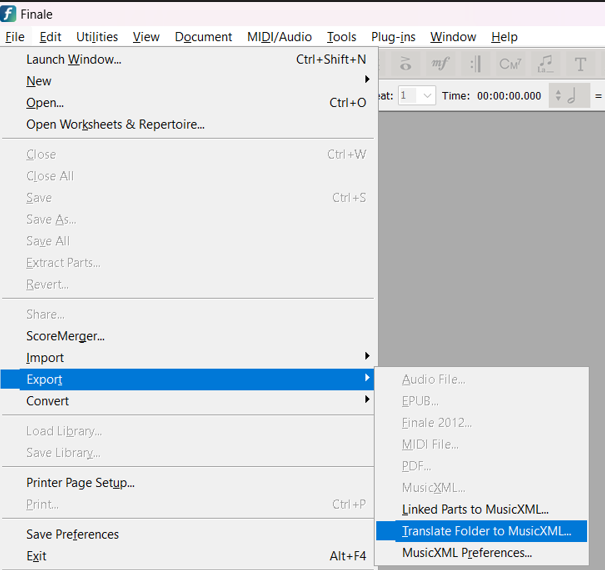Click the greyed-out Load Library... entry
This screenshot has height=570, width=605.
point(189,431)
